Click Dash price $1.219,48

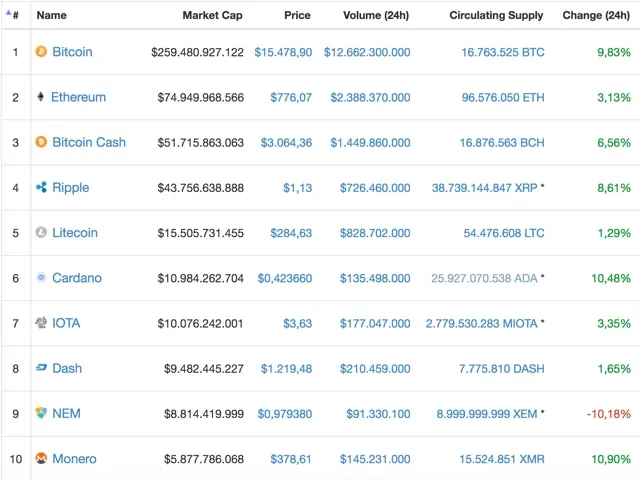(x=287, y=369)
